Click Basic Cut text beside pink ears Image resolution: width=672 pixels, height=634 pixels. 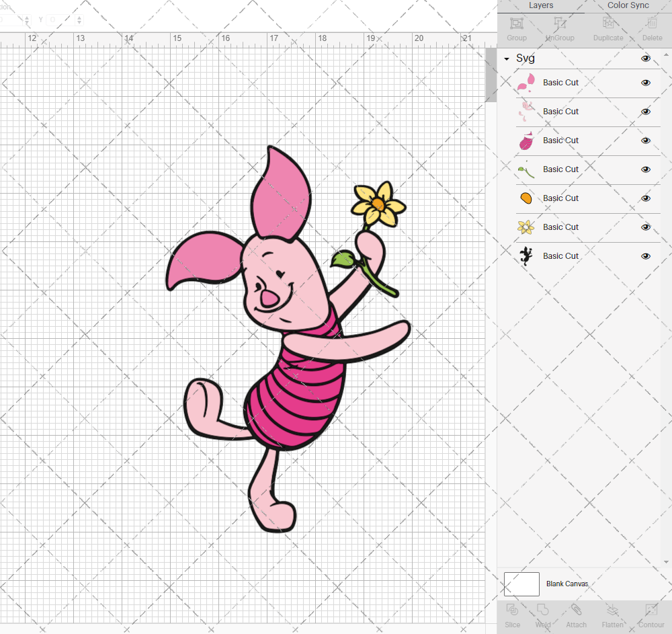tap(560, 82)
